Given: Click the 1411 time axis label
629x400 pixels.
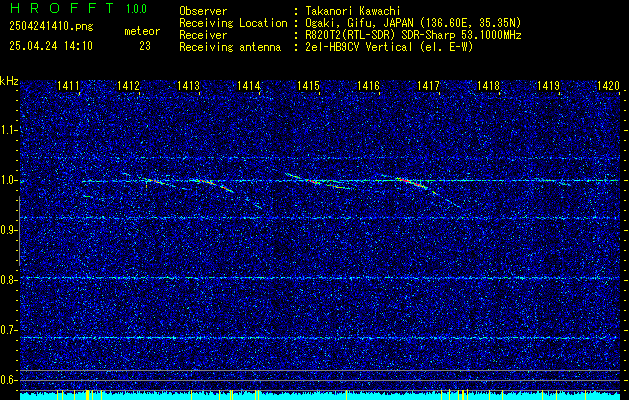Looking at the screenshot, I should click(x=68, y=86).
